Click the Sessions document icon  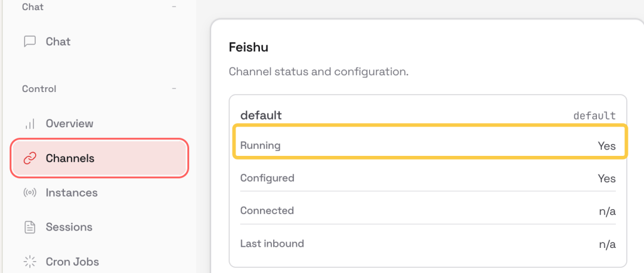coord(29,227)
